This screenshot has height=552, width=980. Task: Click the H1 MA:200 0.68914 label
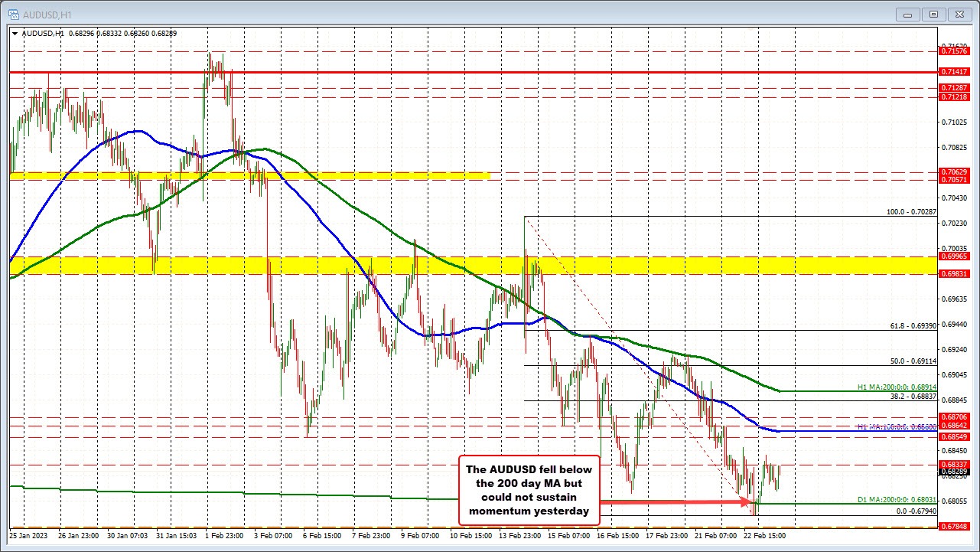(895, 388)
